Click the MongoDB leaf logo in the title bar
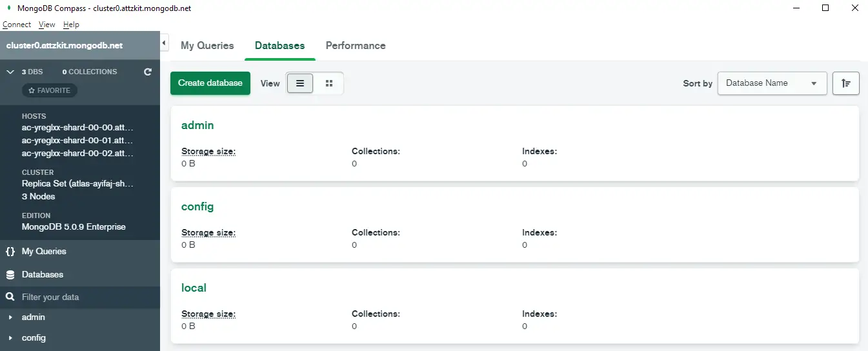The width and height of the screenshot is (868, 351). [x=8, y=8]
